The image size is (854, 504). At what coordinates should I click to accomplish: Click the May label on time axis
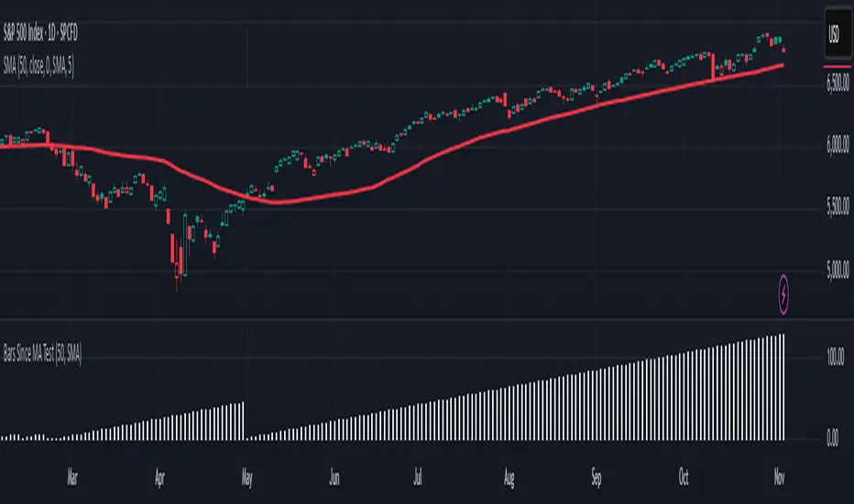click(247, 478)
